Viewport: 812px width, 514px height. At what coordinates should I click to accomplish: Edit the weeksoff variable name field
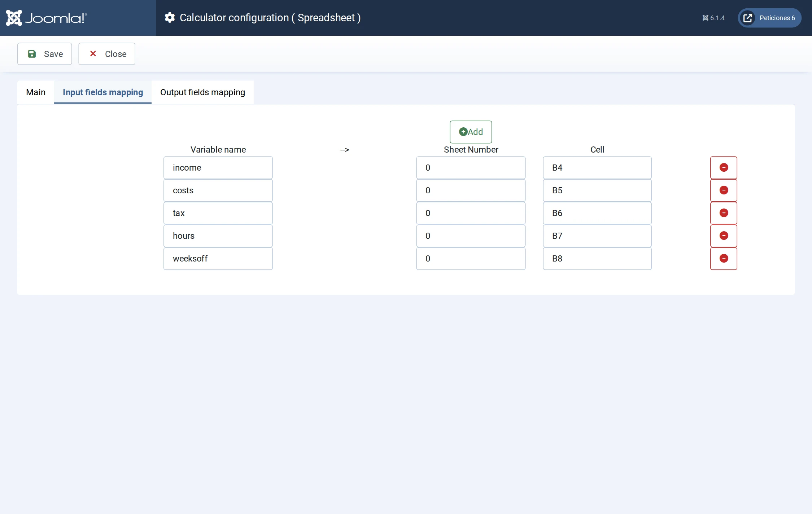[x=218, y=258]
